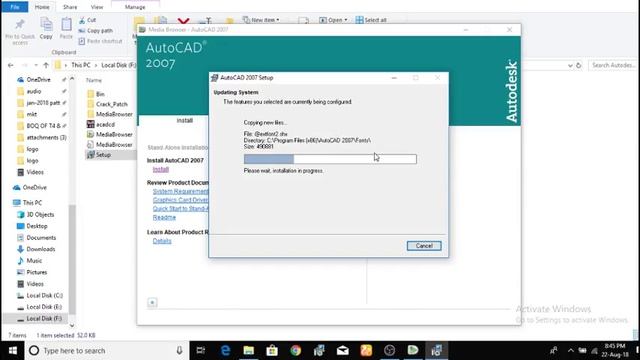The image size is (640, 360).
Task: Click Paste shortcut in the ribbon
Action: (100, 41)
